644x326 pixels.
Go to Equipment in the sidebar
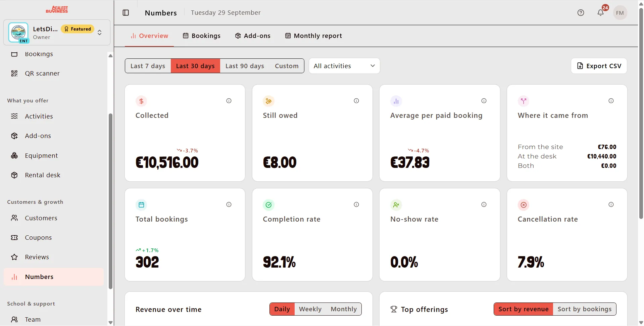coord(54,155)
